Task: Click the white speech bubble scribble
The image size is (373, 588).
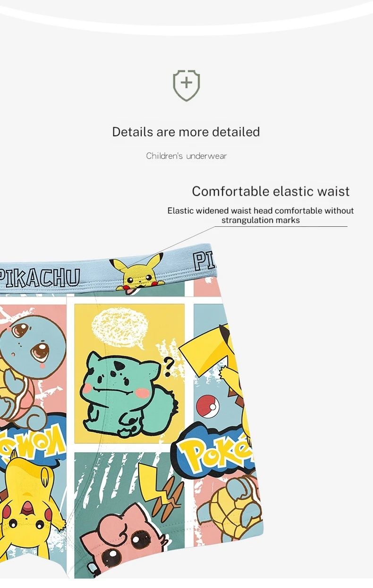Action: [x=119, y=328]
